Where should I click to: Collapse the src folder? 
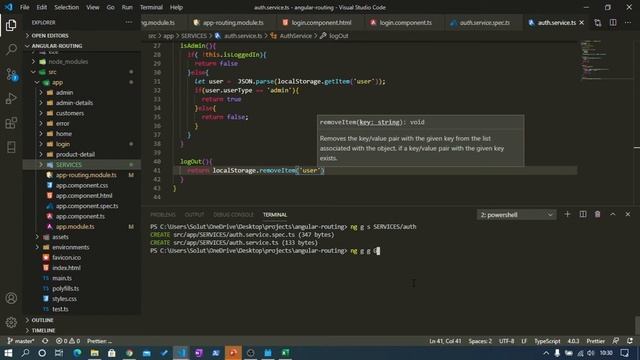coord(82,72)
